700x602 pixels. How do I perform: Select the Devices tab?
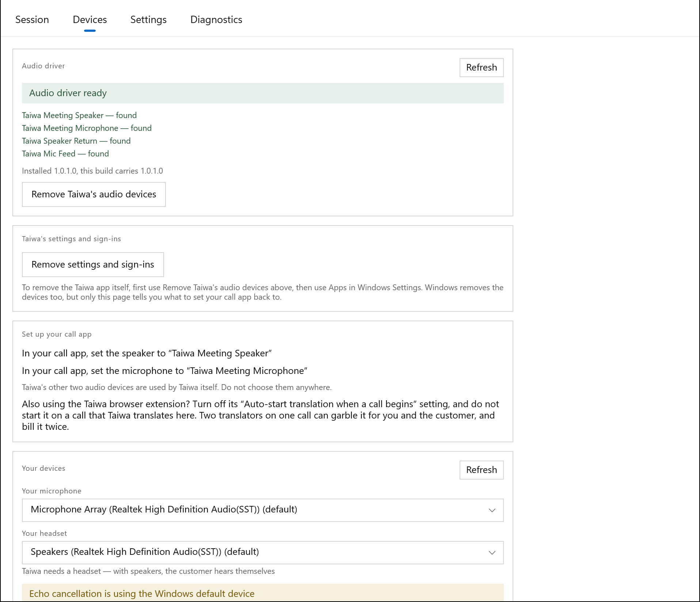[90, 20]
